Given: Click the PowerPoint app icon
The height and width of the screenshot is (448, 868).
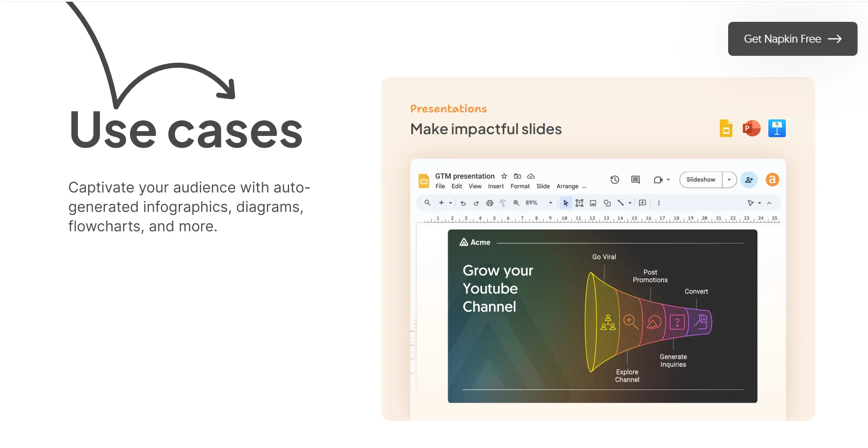Looking at the screenshot, I should 751,129.
